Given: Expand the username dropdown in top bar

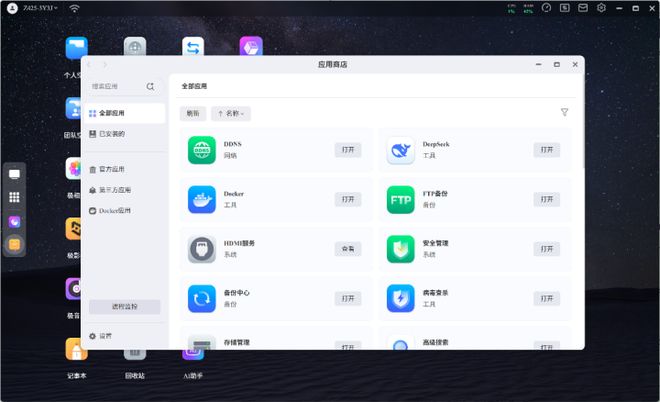Looking at the screenshot, I should pyautogui.click(x=40, y=8).
